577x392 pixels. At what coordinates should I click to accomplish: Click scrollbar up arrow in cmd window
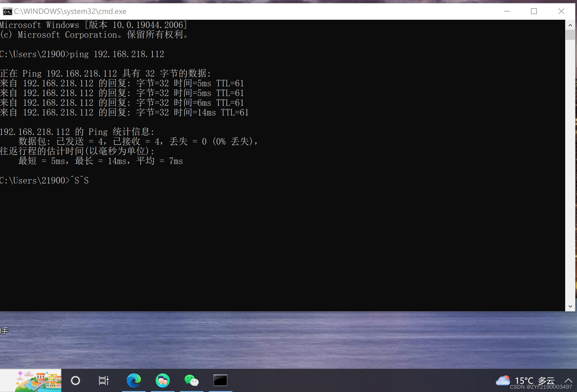(x=570, y=25)
